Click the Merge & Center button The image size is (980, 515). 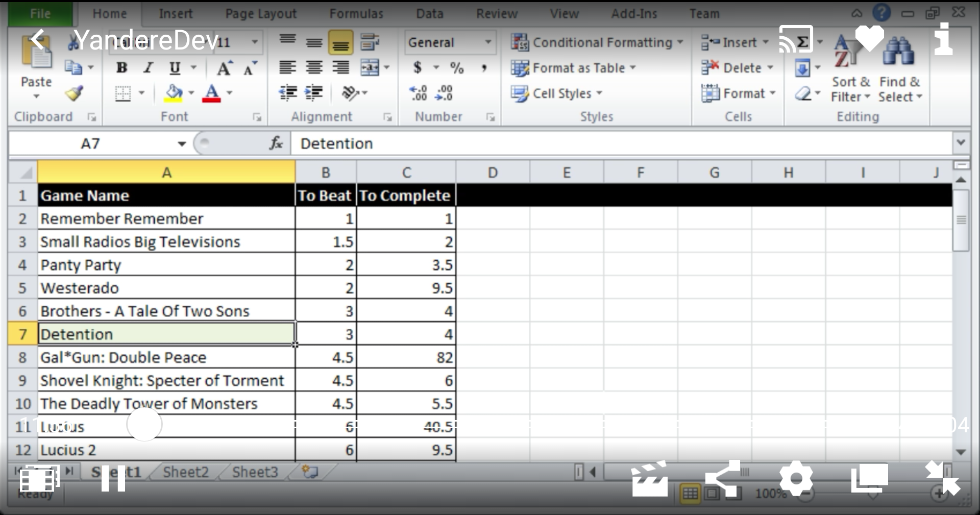[370, 67]
